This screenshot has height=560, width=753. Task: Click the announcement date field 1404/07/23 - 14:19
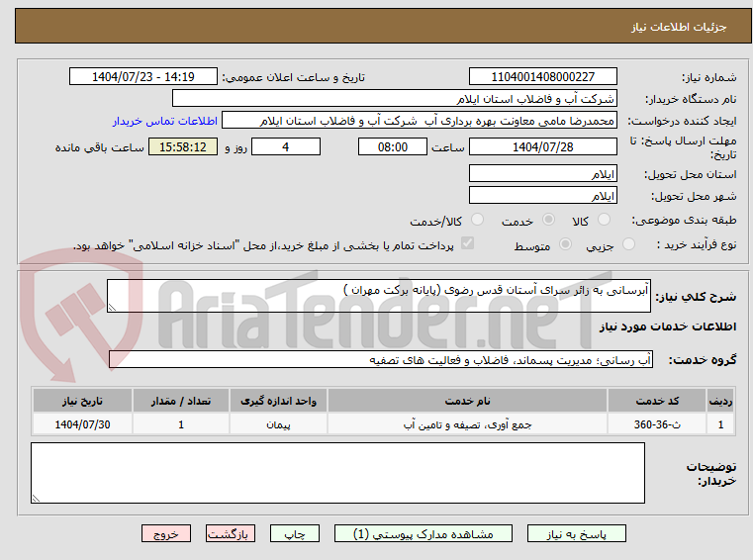[x=143, y=76]
